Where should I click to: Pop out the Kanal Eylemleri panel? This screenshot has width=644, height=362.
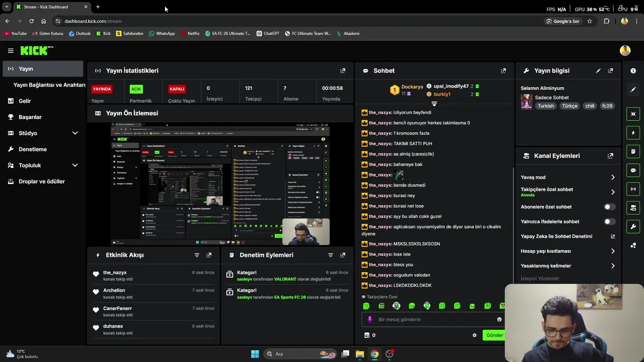[610, 156]
